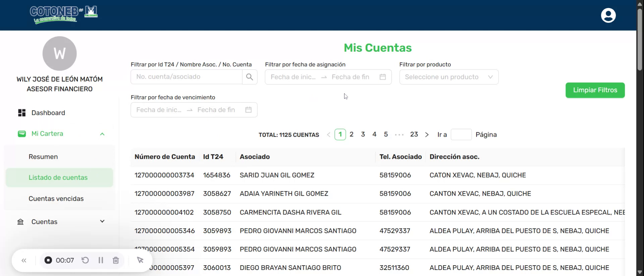Select account number 127000000003734

tap(164, 175)
